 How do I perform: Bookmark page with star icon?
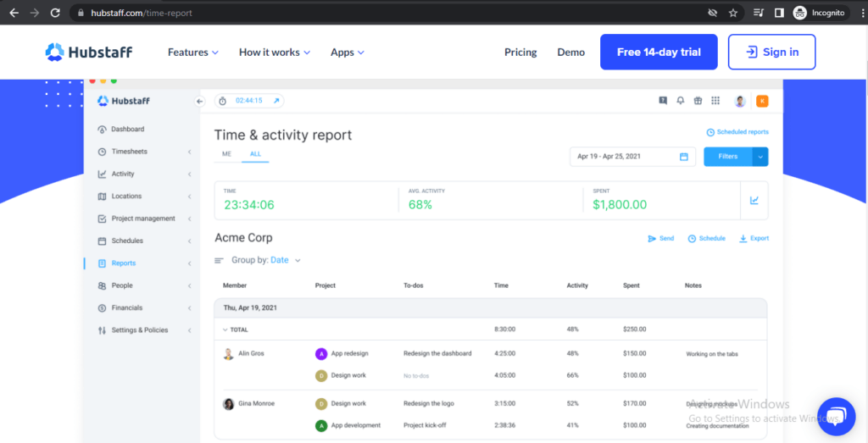(x=733, y=13)
